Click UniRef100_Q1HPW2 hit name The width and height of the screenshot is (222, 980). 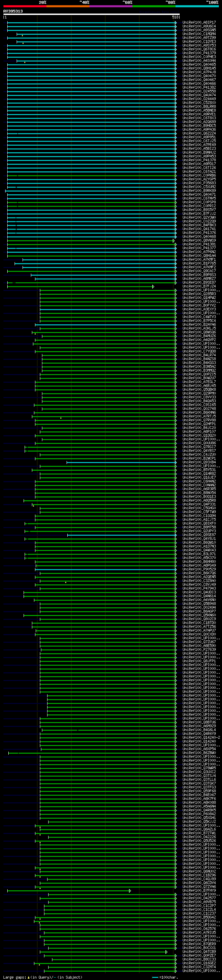point(199,298)
